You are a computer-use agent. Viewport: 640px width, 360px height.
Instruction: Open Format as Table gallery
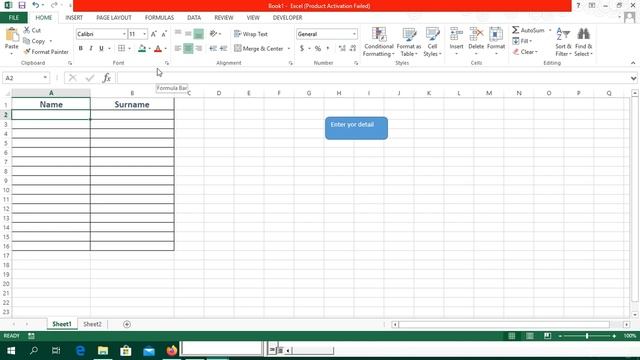[409, 42]
